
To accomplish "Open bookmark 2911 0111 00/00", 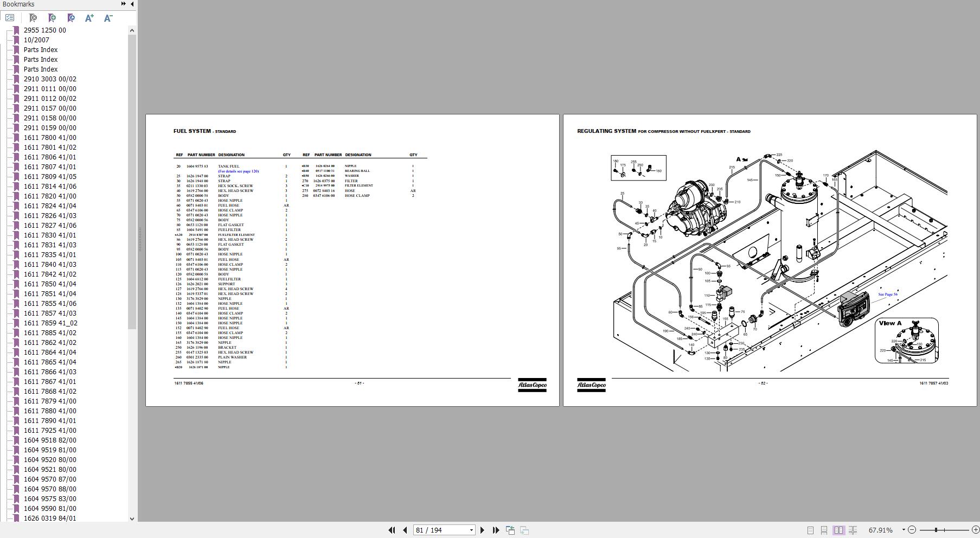I will 50,89.
